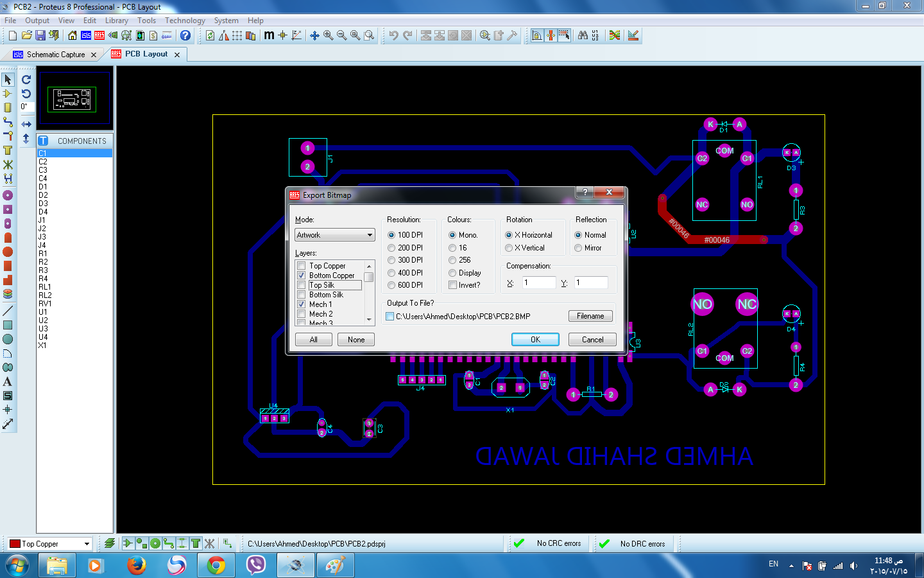Image resolution: width=924 pixels, height=578 pixels.
Task: Click the Help question mark icon
Action: tap(185, 35)
